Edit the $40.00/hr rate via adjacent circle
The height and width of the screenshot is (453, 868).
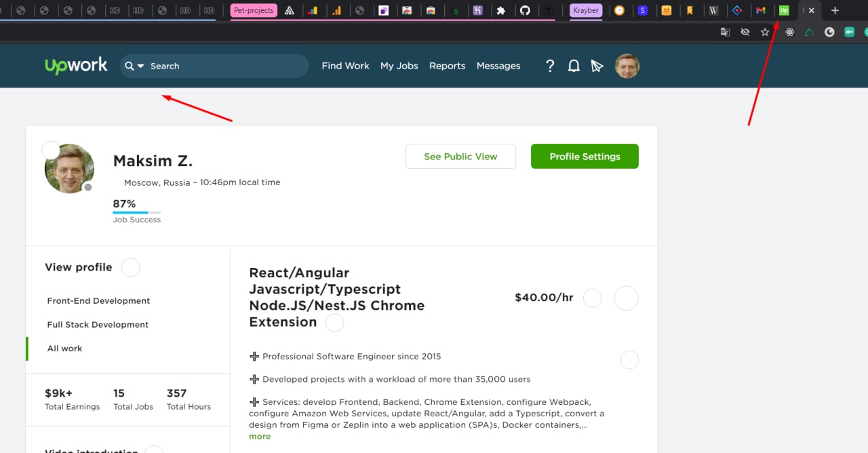pyautogui.click(x=592, y=298)
